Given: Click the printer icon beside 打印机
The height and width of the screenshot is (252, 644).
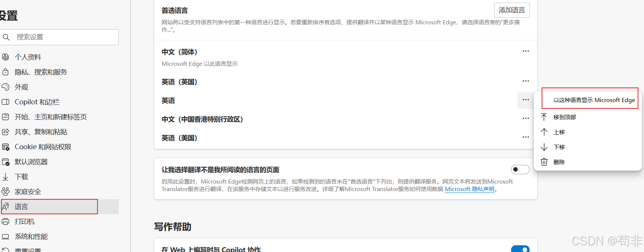Looking at the screenshot, I should (5, 221).
